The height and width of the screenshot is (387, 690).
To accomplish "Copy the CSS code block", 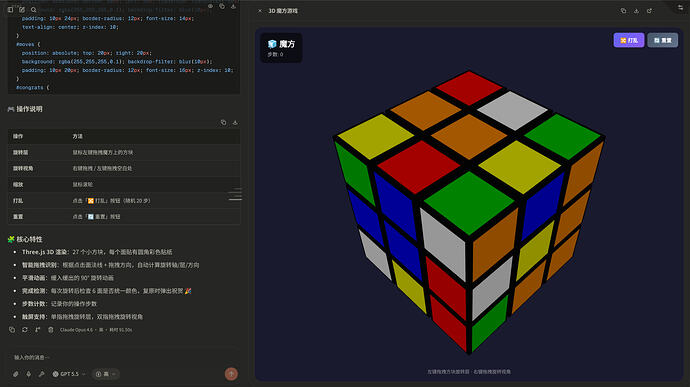I will coord(222,6).
